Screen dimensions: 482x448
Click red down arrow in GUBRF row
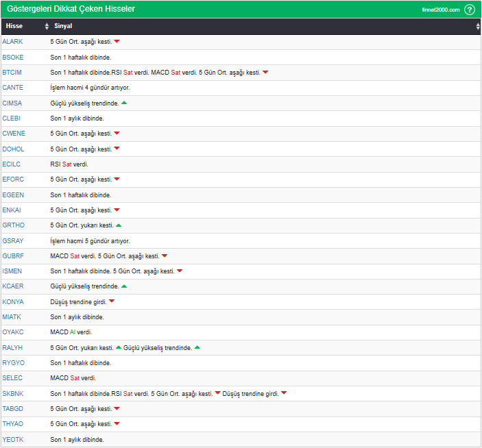pyautogui.click(x=165, y=256)
